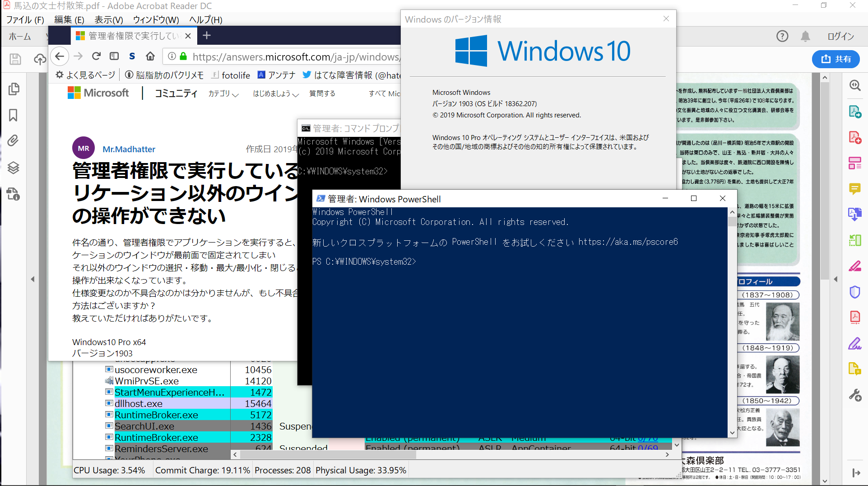Viewport: 868px width, 486px height.
Task: Go to the Firefox home page
Action: 150,56
